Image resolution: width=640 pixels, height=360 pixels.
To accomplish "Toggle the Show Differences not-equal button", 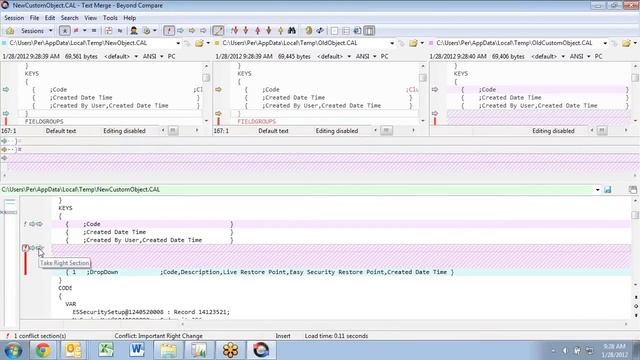I will 76,31.
